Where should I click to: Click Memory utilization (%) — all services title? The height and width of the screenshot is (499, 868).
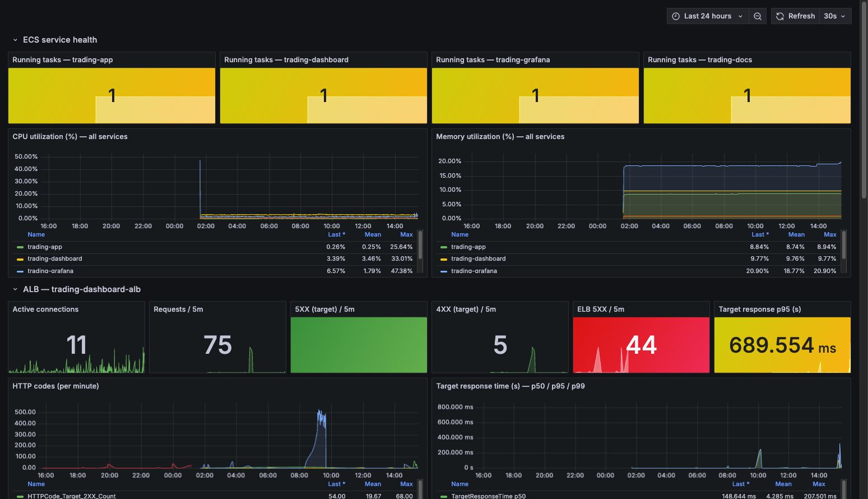pos(500,137)
